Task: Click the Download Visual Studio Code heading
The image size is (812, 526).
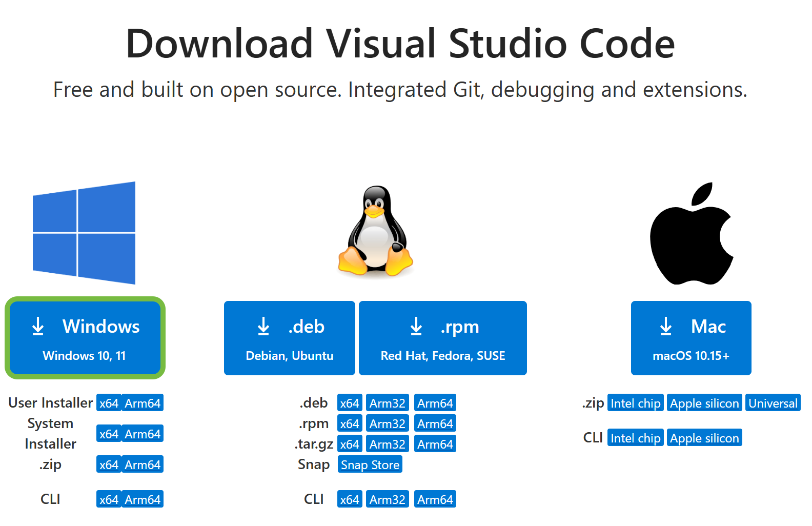Action: pyautogui.click(x=400, y=44)
